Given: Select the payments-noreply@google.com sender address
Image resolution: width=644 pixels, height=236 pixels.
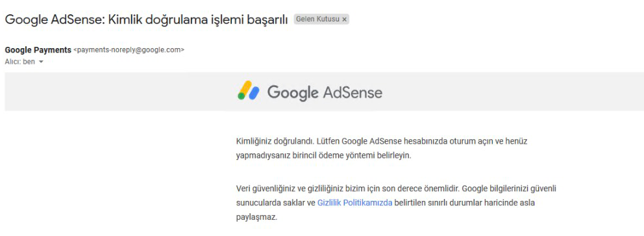Looking at the screenshot, I should [x=129, y=50].
